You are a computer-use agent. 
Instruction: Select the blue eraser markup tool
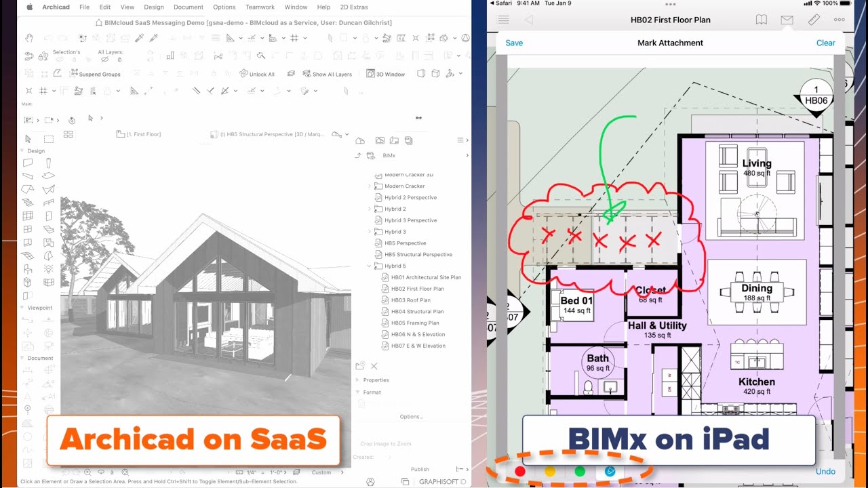[610, 471]
